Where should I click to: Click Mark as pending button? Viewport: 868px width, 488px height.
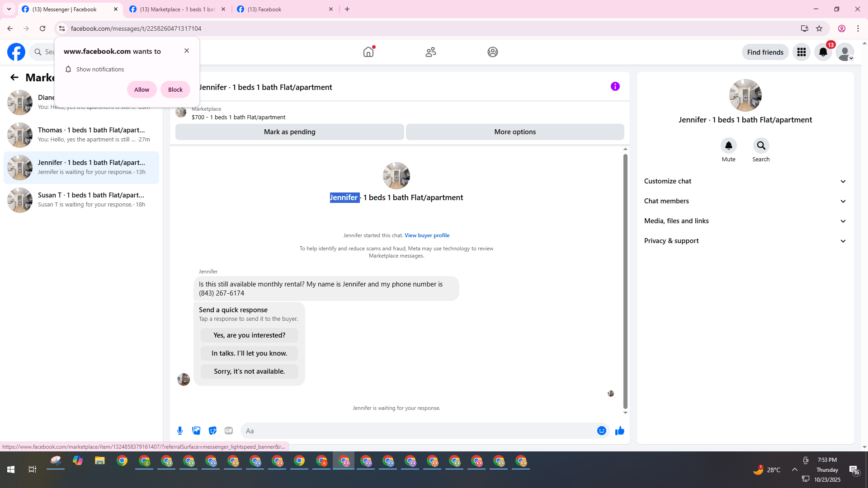coord(289,132)
